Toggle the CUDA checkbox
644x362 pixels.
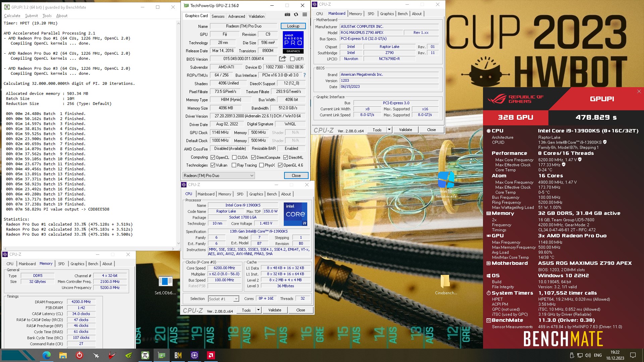[234, 158]
